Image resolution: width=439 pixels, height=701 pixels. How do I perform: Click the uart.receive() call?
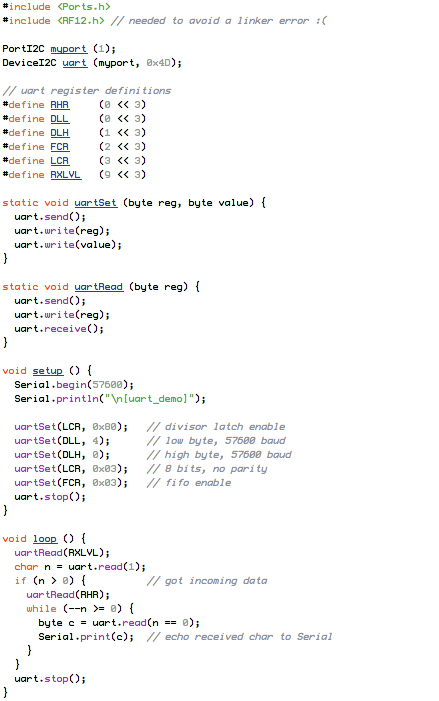pos(59,329)
